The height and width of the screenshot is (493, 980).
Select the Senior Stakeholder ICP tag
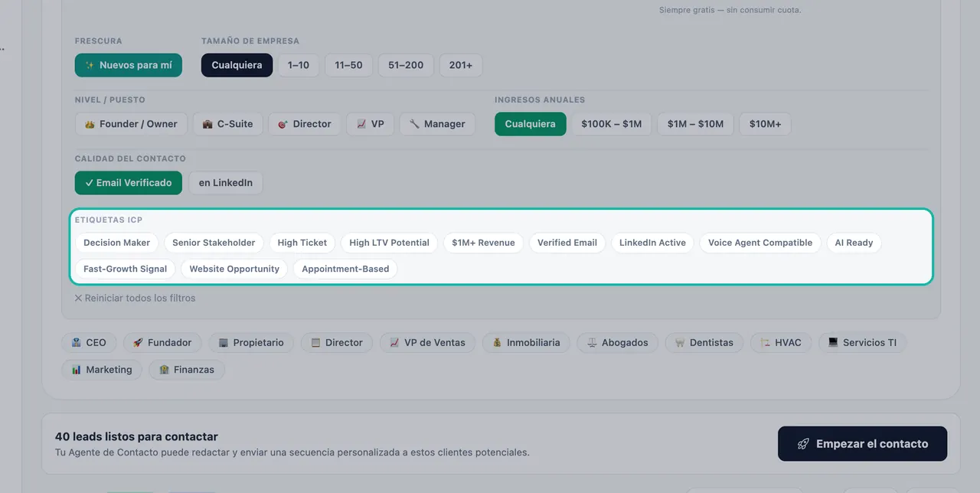tap(214, 243)
